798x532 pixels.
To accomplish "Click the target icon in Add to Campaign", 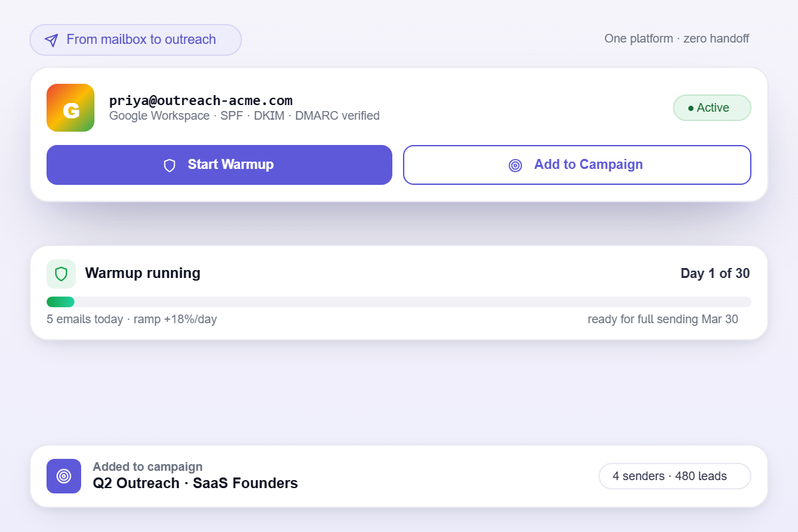I will 515,166.
